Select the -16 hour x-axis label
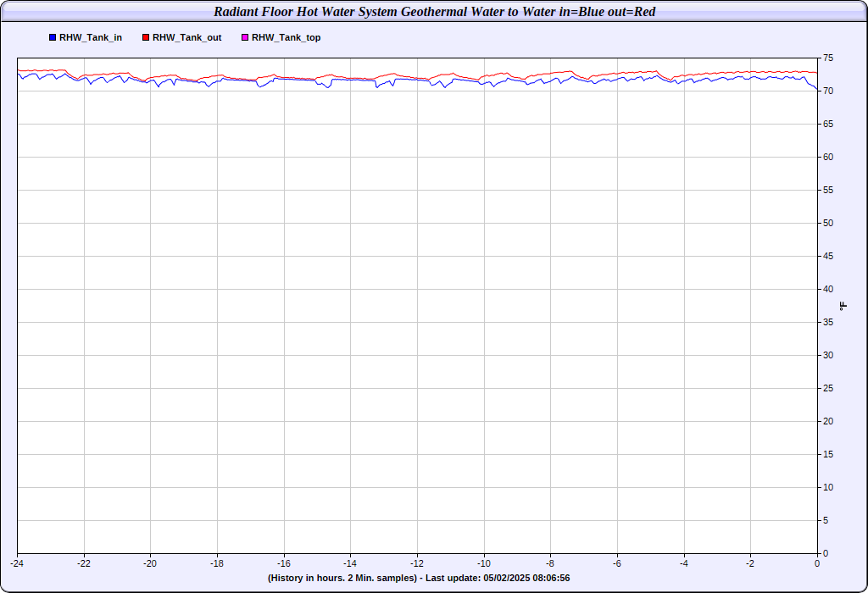Image resolution: width=868 pixels, height=593 pixels. pyautogui.click(x=283, y=563)
